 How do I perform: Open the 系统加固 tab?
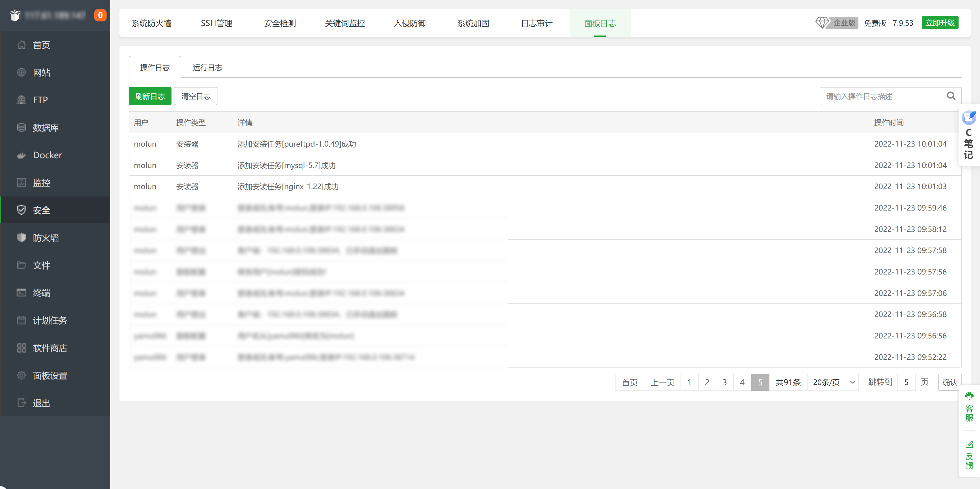click(x=473, y=23)
